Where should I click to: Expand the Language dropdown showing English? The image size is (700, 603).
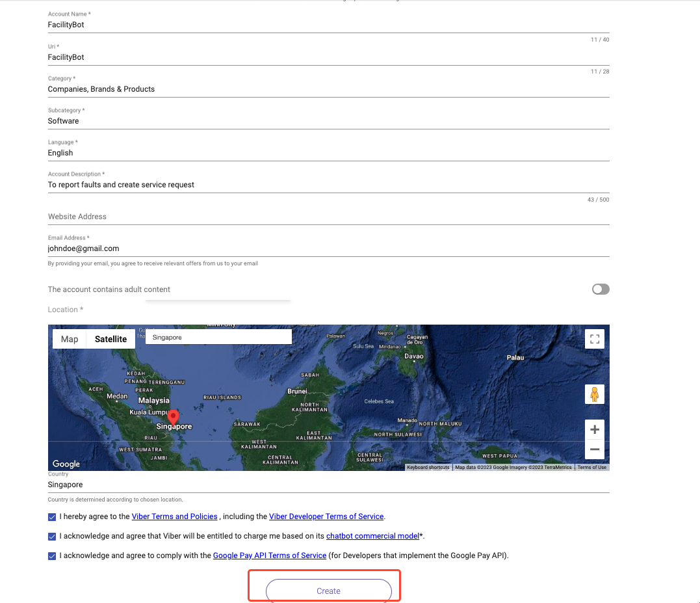[328, 153]
